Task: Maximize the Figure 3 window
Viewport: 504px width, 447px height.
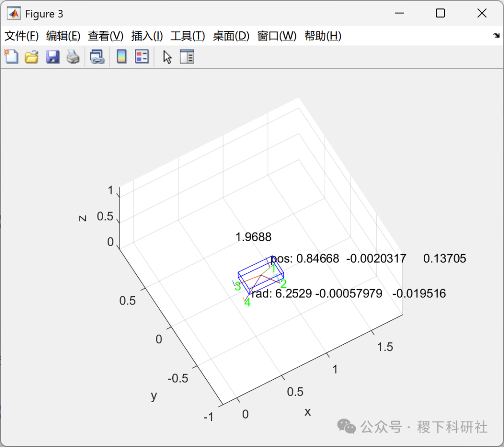Action: 440,13
